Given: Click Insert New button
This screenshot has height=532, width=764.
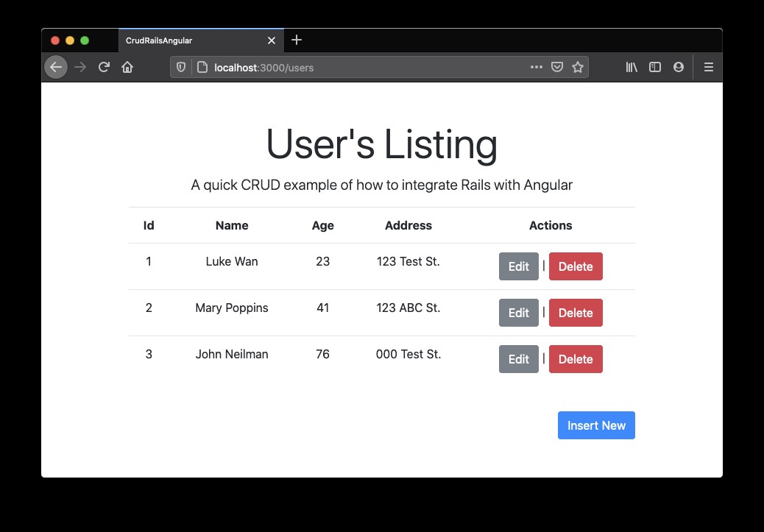Looking at the screenshot, I should tap(596, 425).
